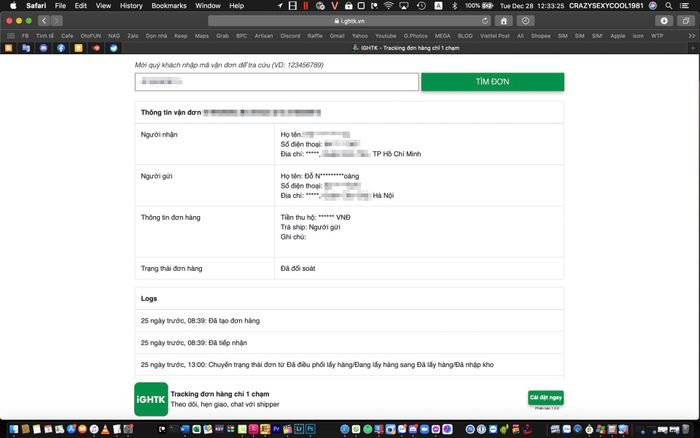
Task: Open the Twitter pinned tab
Action: [115, 47]
